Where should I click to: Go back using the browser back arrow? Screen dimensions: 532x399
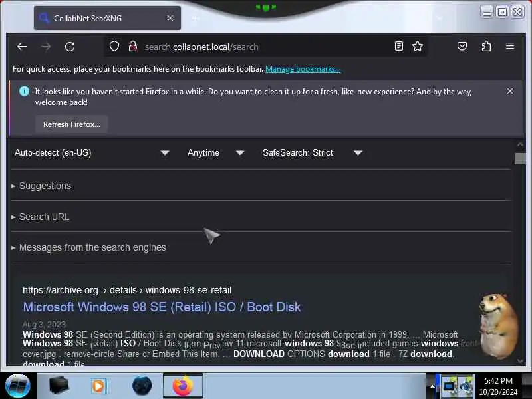pyautogui.click(x=22, y=47)
